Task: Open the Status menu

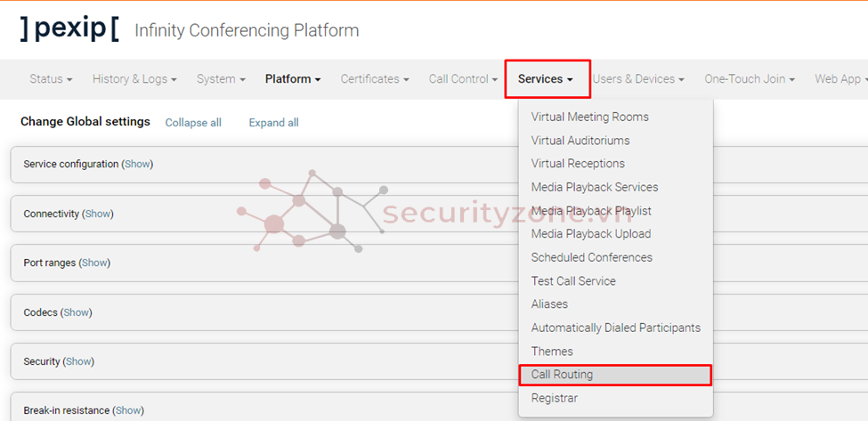Action: [x=51, y=79]
